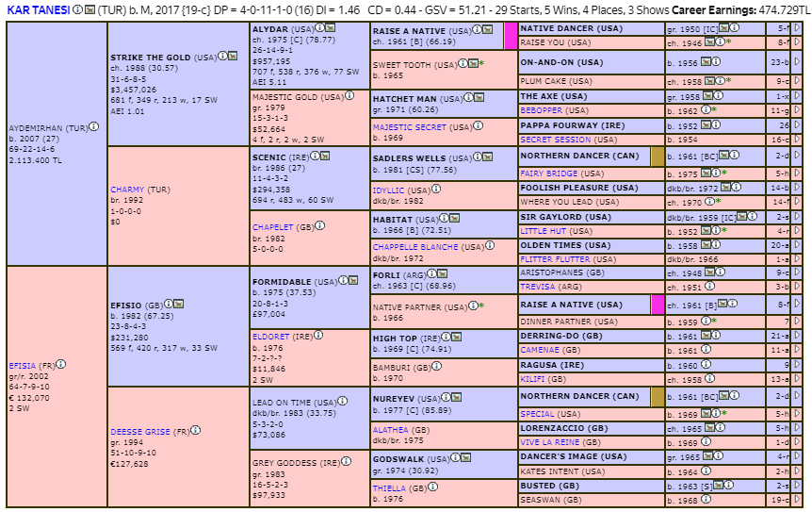Click photo icon beside NUREYEV
The height and width of the screenshot is (512, 812).
456,397
